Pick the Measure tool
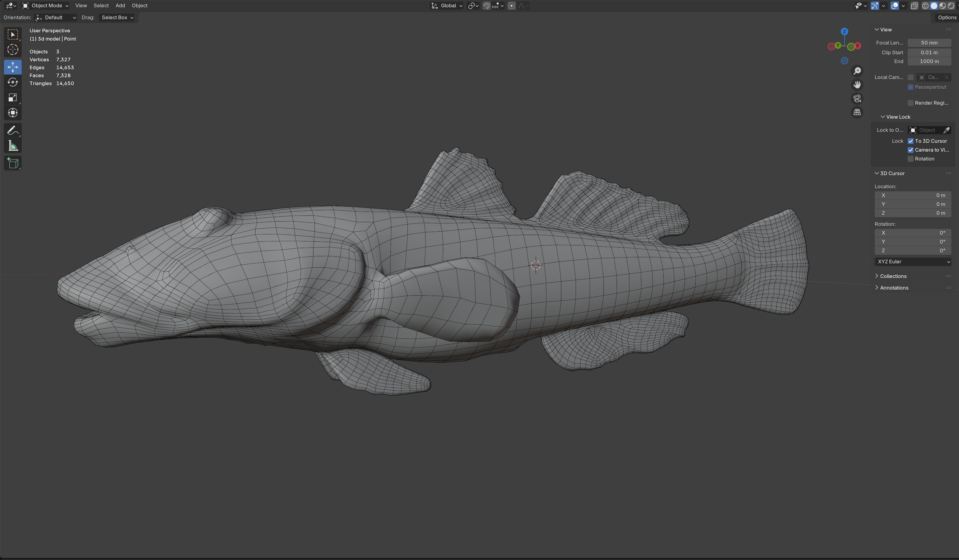Image resolution: width=959 pixels, height=560 pixels. click(13, 146)
